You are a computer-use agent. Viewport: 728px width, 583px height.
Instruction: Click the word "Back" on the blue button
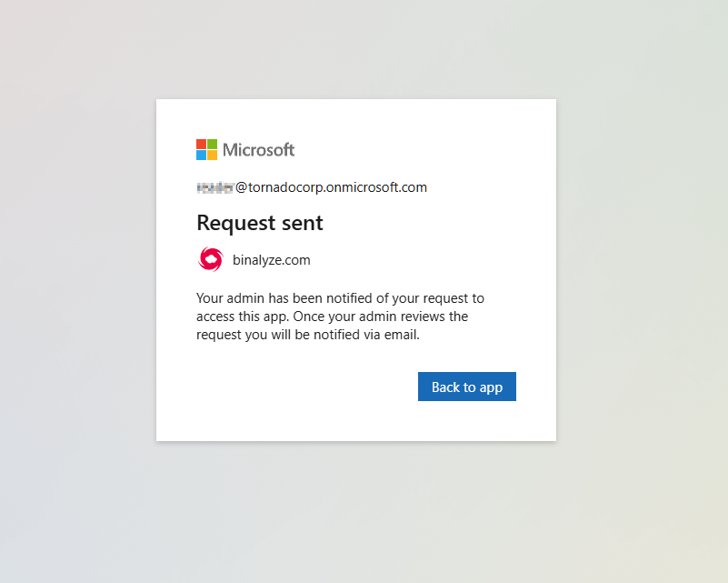click(x=446, y=387)
